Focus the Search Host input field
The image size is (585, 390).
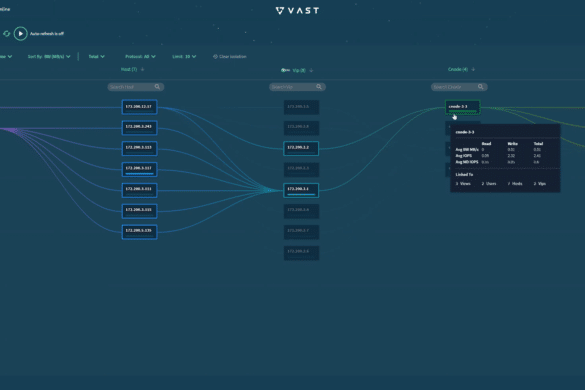(x=136, y=87)
